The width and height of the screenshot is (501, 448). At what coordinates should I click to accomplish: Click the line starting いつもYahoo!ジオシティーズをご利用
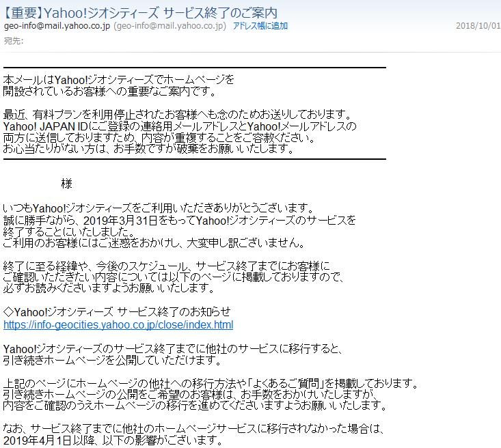pos(159,208)
